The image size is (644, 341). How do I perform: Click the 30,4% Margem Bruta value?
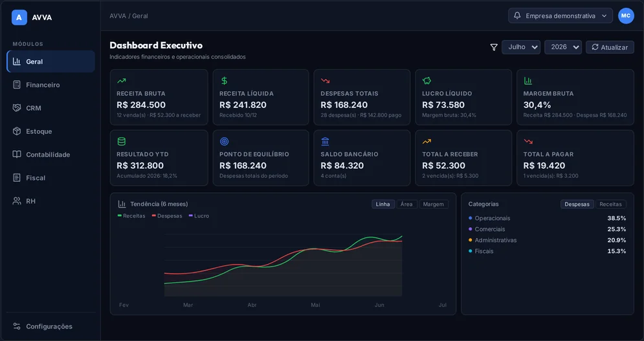(x=537, y=105)
